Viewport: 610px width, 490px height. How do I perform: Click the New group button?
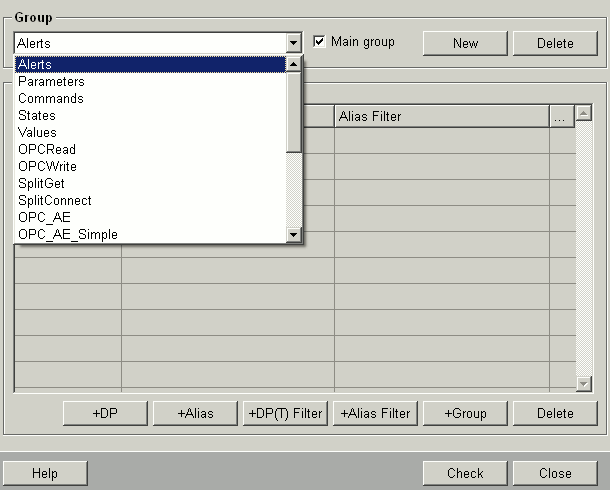pos(465,43)
